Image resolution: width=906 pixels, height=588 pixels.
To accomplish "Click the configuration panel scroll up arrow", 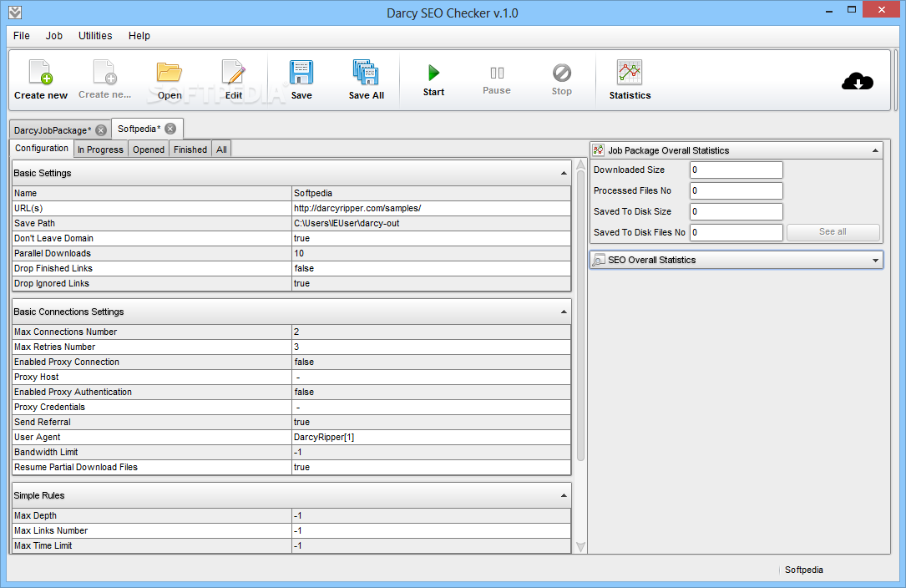I will pyautogui.click(x=580, y=165).
